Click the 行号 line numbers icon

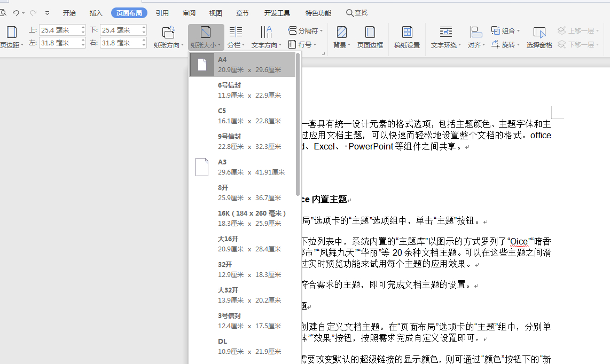tap(292, 44)
